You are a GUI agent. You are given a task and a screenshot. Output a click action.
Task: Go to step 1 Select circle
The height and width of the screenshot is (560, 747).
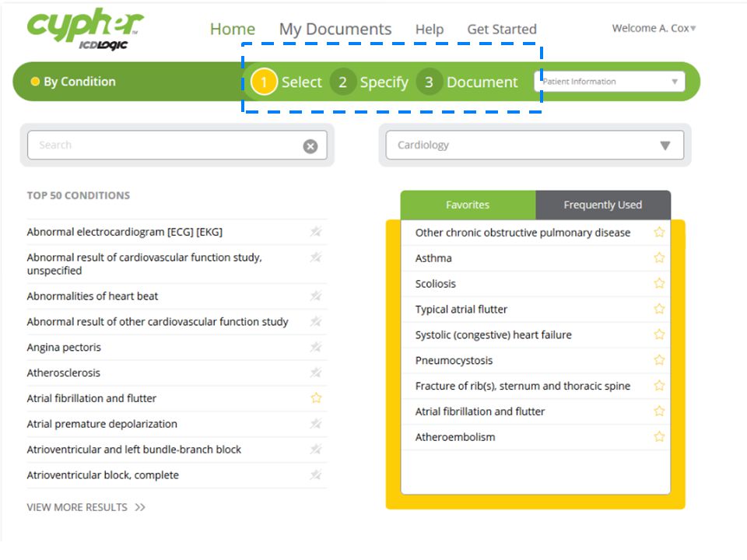tap(264, 82)
